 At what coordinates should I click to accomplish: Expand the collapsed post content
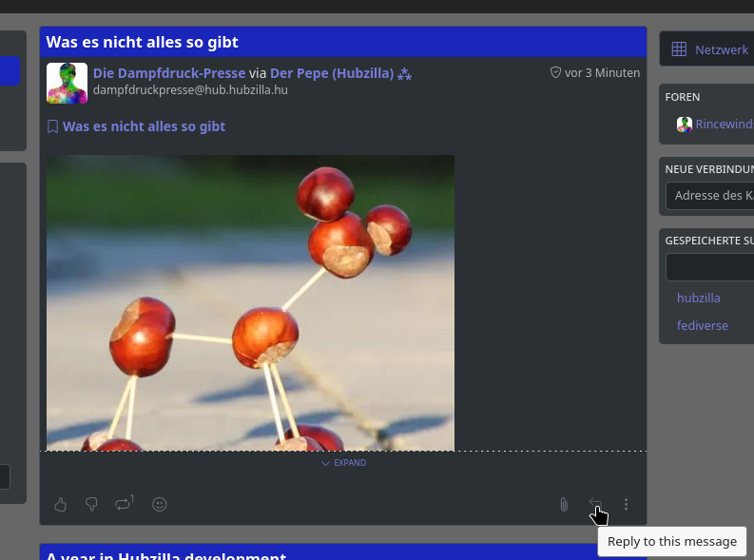coord(343,463)
